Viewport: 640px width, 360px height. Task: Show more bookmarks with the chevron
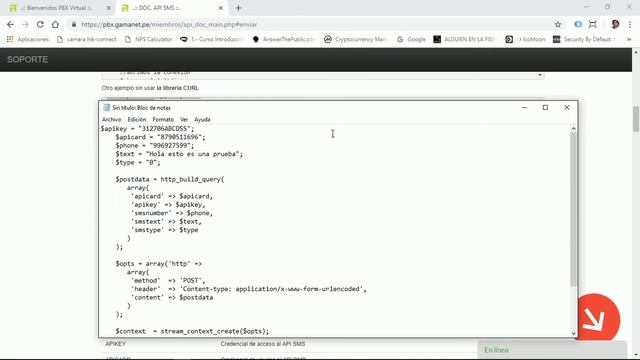click(x=629, y=39)
